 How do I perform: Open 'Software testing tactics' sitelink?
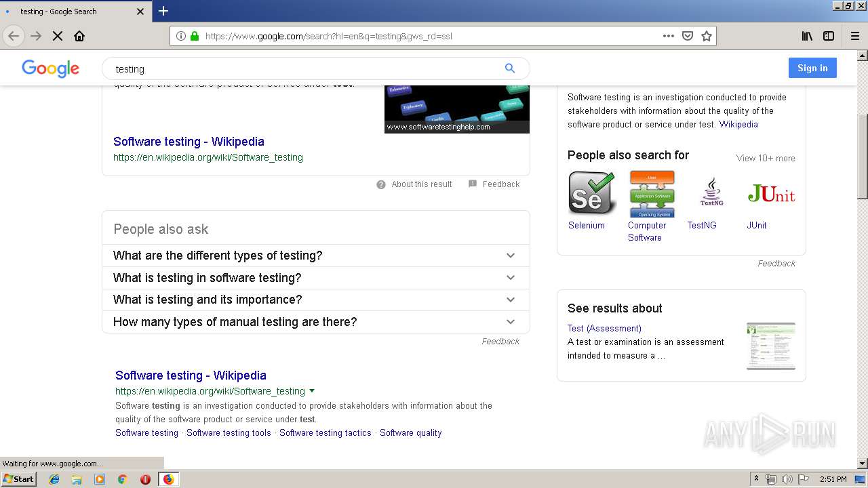pos(325,433)
